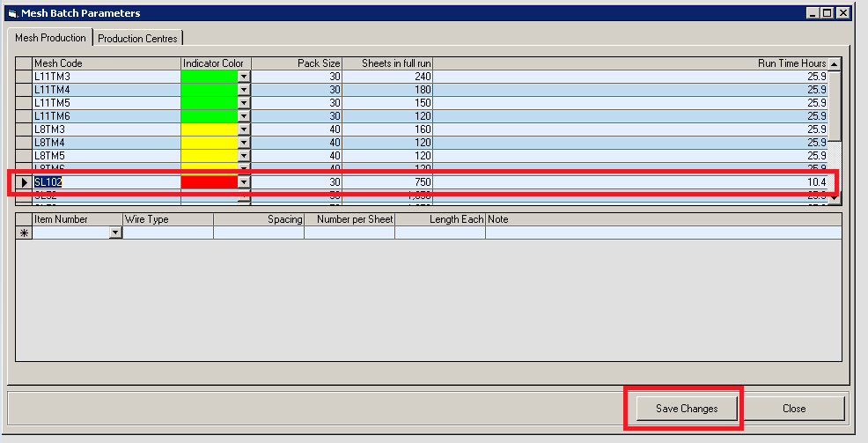Viewport: 868px width, 443px height.
Task: Click the Sheets in full run header
Action: point(387,63)
